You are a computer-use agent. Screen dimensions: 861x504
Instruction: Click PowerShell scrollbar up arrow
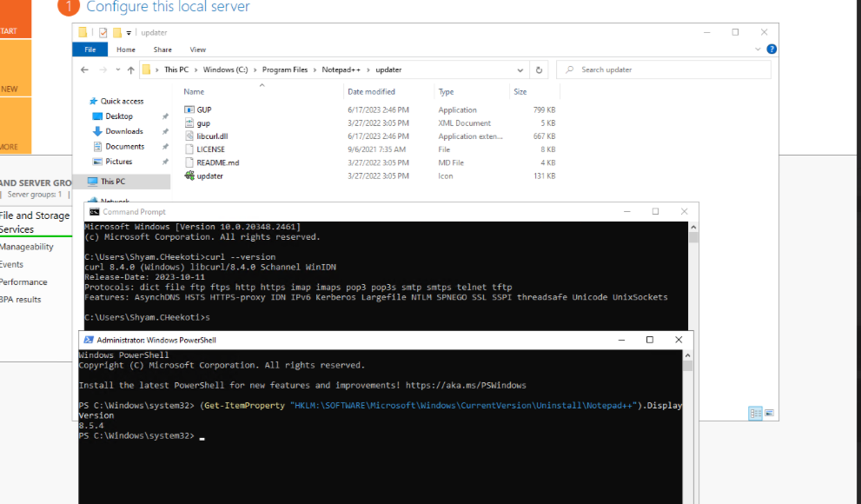687,355
